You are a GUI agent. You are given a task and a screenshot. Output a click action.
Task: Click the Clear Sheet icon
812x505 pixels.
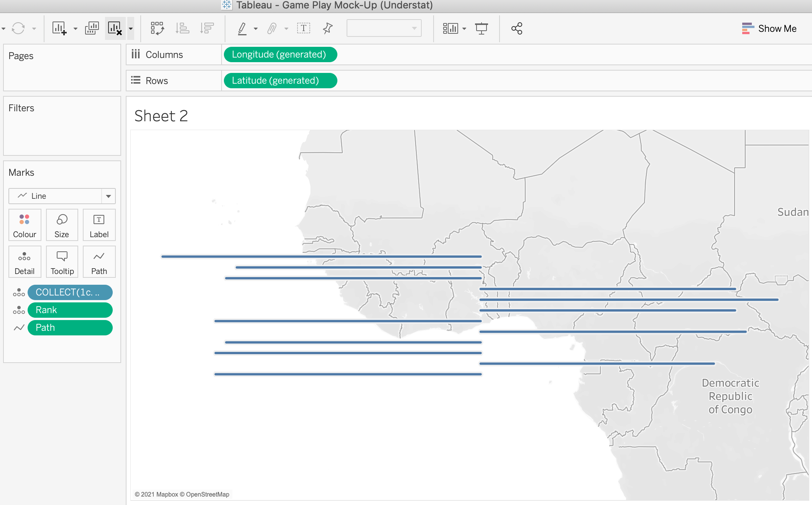click(115, 28)
